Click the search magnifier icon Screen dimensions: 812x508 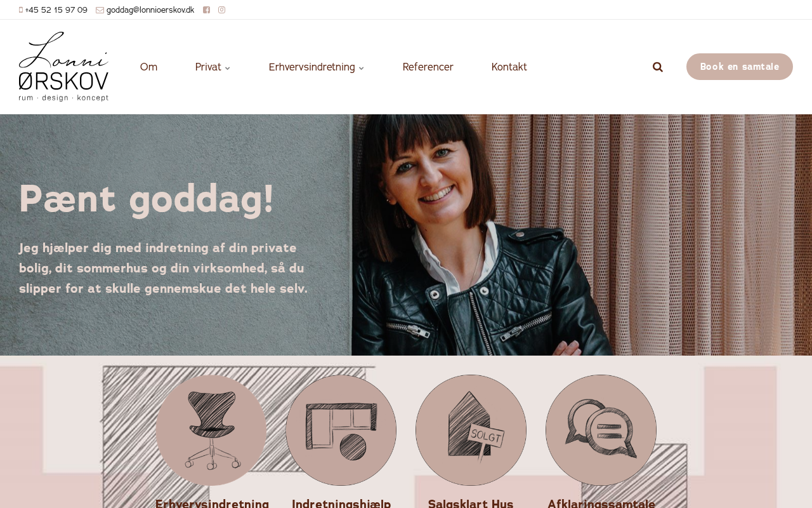click(658, 67)
